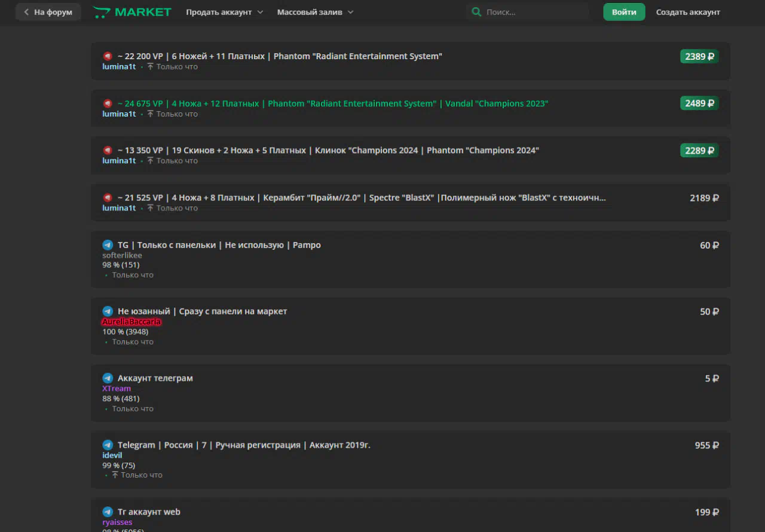Click price 50 ₽
The width and height of the screenshot is (765, 532).
[709, 311]
